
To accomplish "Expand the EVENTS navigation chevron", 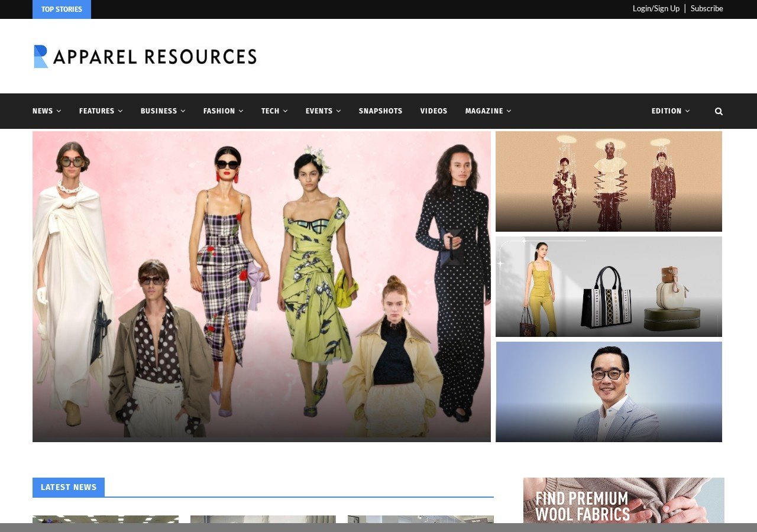I will pos(339,111).
